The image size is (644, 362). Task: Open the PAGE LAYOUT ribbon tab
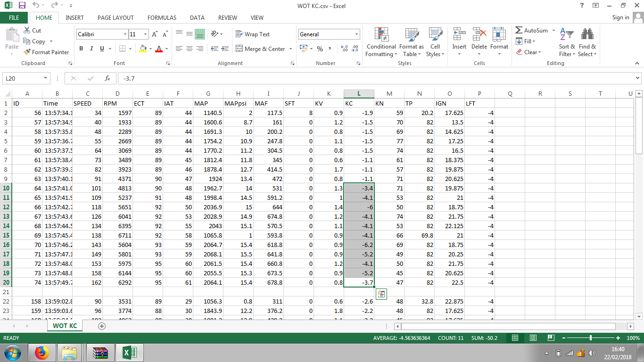point(116,18)
